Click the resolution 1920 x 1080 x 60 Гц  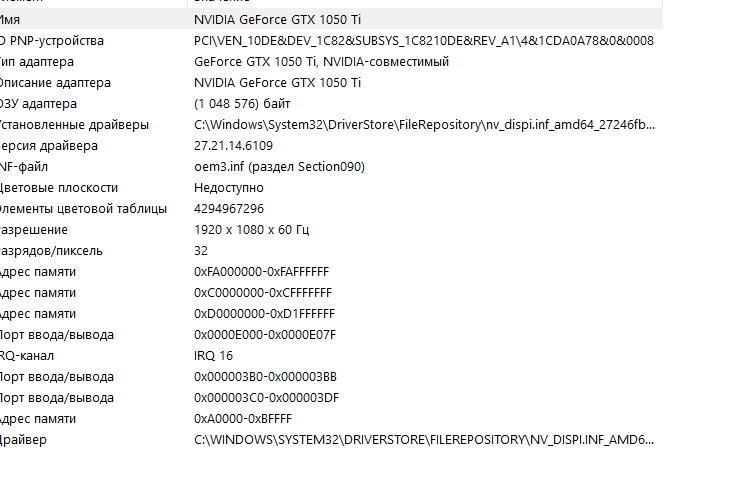(x=251, y=230)
